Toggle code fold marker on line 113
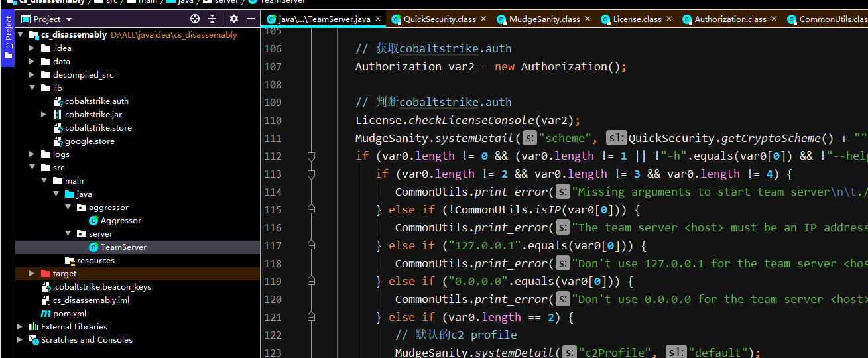Screen dimensions: 868x358 pos(310,174)
